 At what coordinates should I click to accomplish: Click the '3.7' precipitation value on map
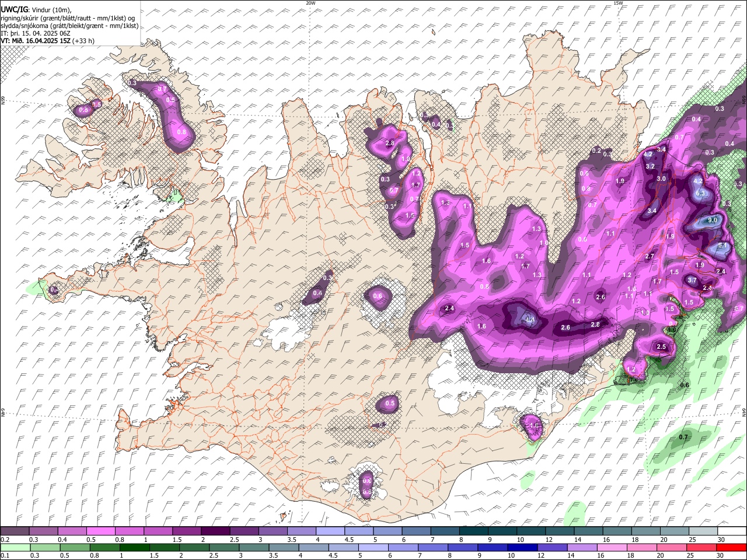[692, 281]
